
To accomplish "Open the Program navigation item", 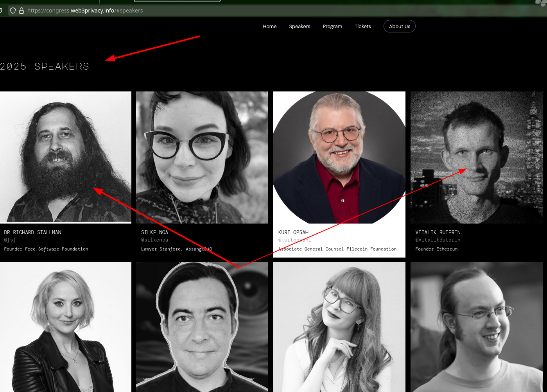I will [332, 27].
